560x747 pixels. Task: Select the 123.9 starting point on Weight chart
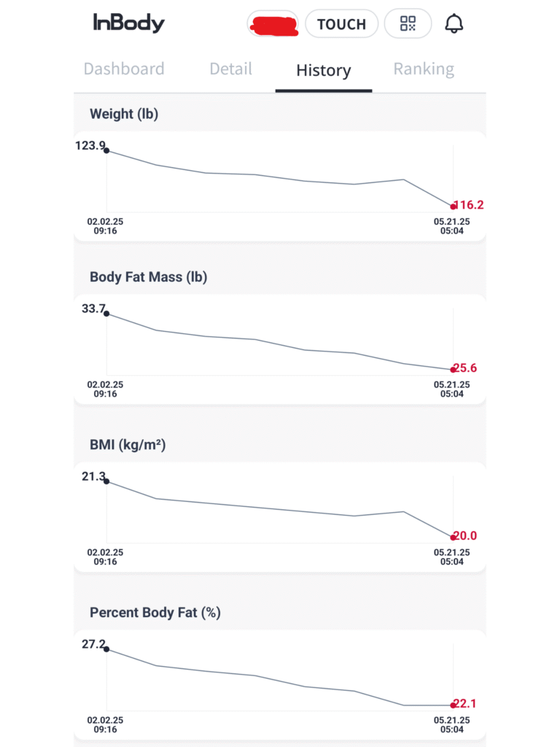(106, 150)
